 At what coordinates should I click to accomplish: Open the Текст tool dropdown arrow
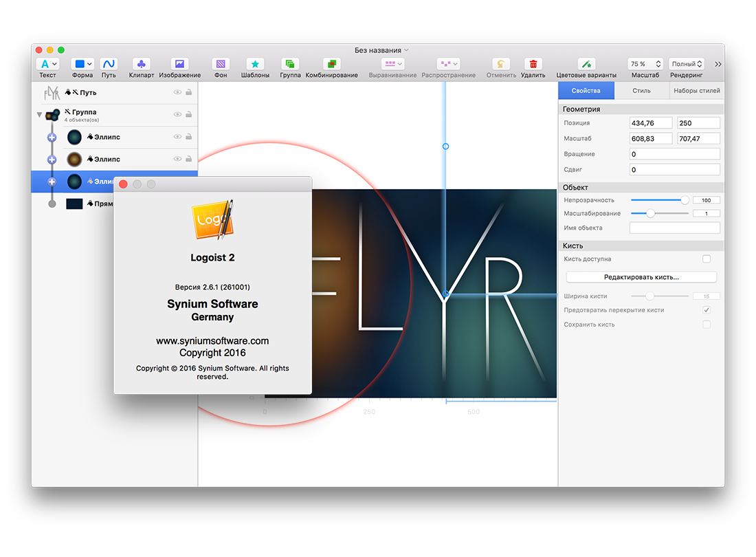54,64
